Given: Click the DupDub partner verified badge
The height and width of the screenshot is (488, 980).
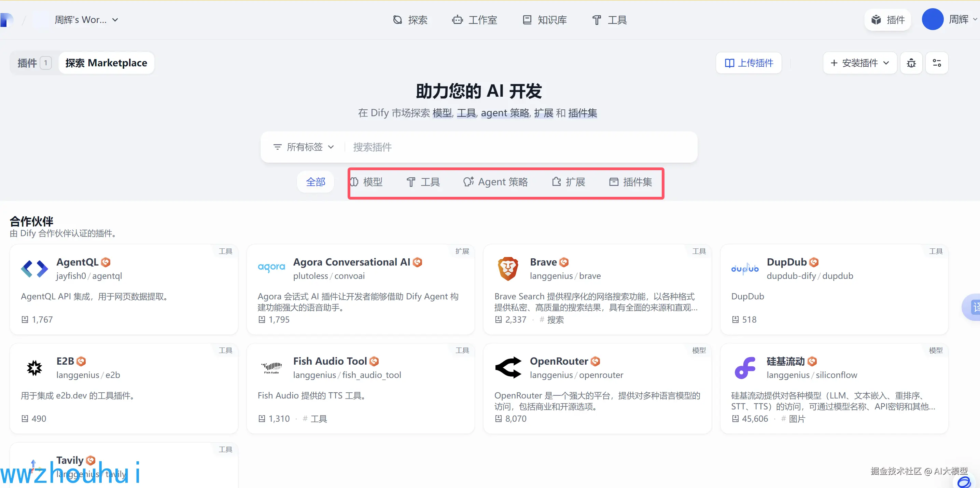Looking at the screenshot, I should coord(814,262).
